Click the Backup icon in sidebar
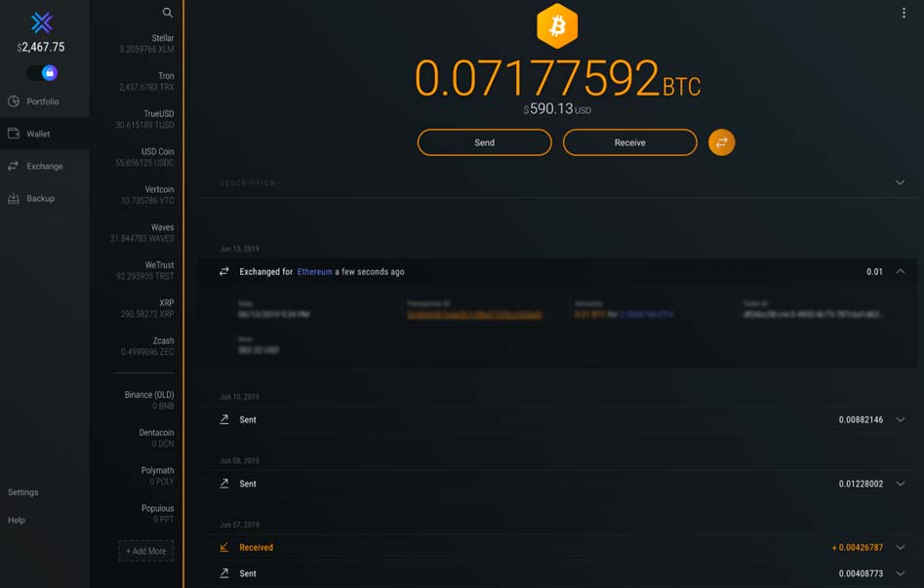Image resolution: width=924 pixels, height=588 pixels. click(14, 198)
